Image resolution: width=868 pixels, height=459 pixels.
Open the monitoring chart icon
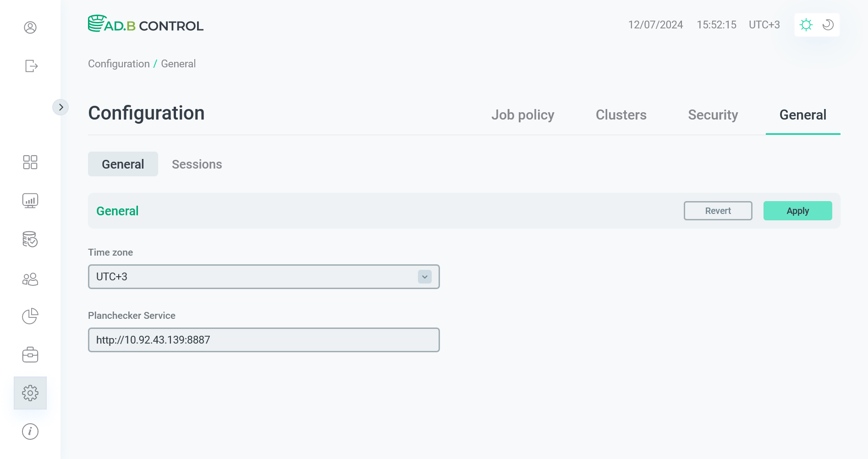click(30, 201)
